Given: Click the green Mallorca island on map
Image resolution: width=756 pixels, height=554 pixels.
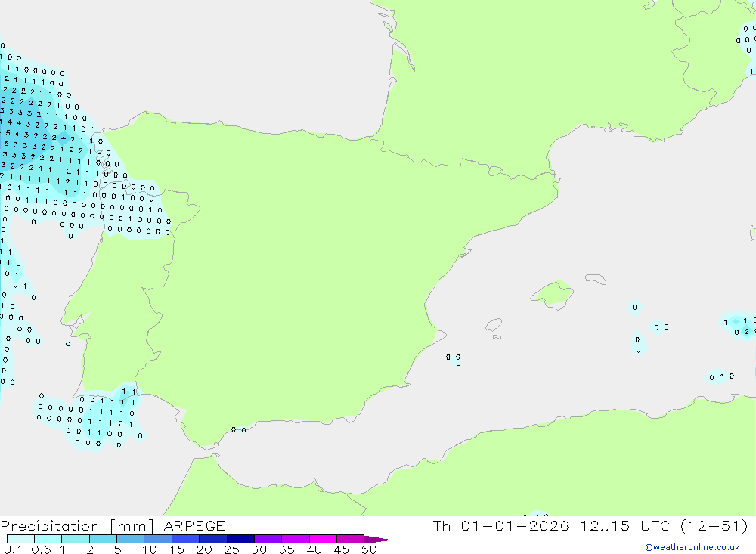Looking at the screenshot, I should [x=553, y=294].
